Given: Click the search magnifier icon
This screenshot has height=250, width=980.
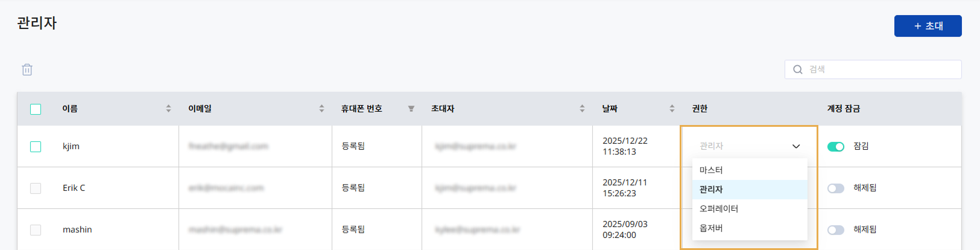Looking at the screenshot, I should (797, 69).
